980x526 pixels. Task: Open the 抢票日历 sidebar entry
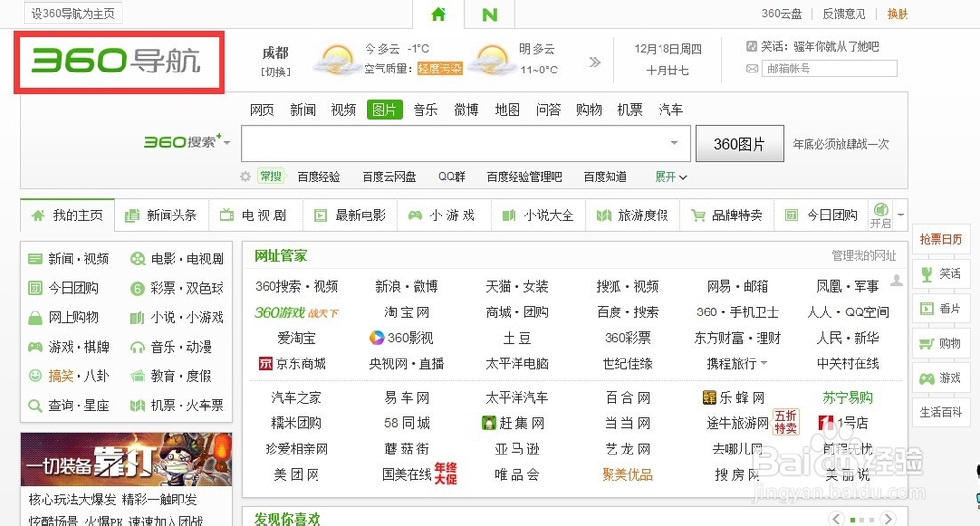pos(941,239)
